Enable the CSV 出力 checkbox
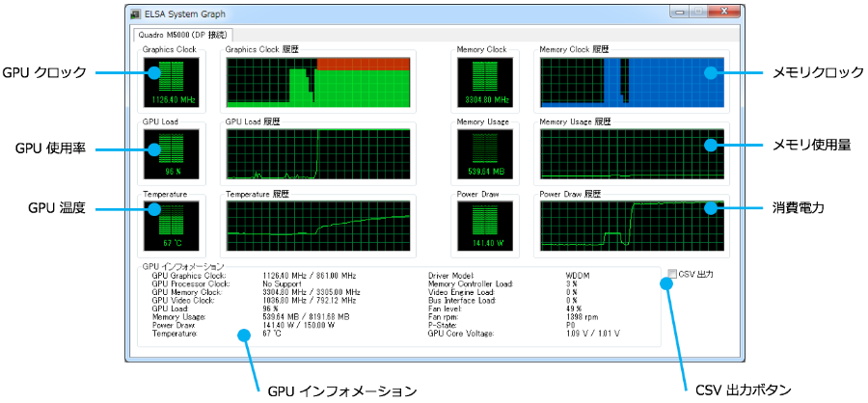The image size is (868, 403). click(x=672, y=274)
